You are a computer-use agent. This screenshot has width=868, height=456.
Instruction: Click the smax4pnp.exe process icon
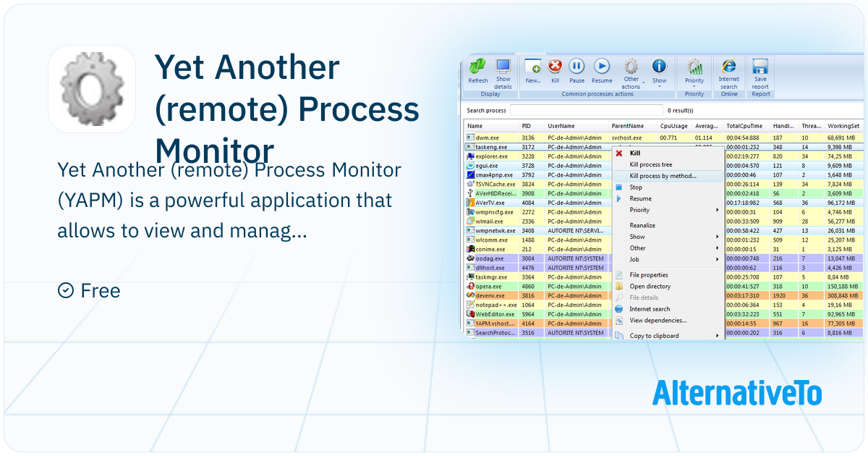pos(470,175)
